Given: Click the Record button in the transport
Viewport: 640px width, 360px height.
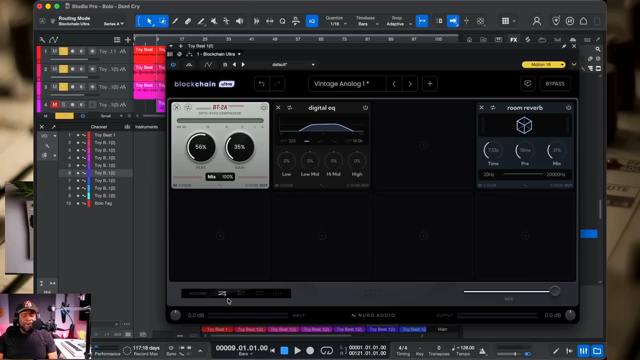Looking at the screenshot, I should coord(310,351).
